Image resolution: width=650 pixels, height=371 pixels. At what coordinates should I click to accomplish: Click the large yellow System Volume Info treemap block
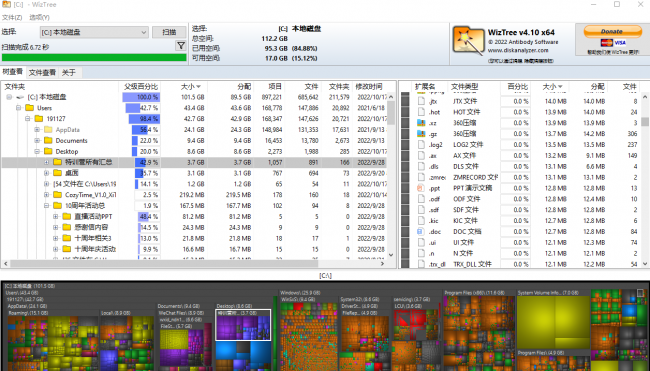point(553,322)
